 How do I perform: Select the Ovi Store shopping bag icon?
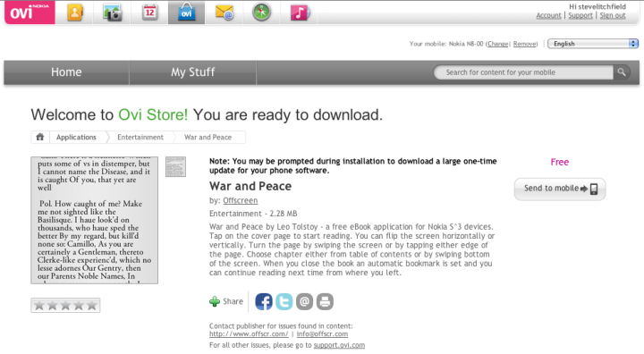(x=186, y=13)
